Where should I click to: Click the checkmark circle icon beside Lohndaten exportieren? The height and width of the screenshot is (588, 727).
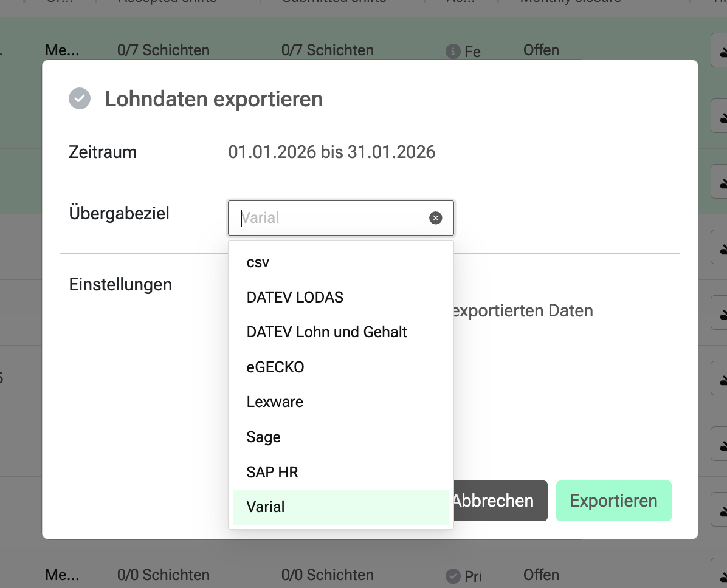tap(80, 98)
